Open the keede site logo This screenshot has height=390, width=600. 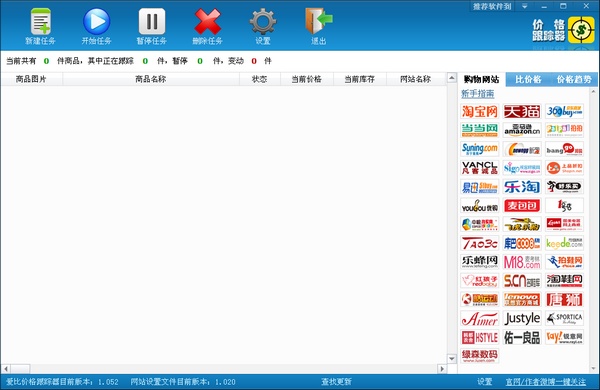pyautogui.click(x=564, y=243)
